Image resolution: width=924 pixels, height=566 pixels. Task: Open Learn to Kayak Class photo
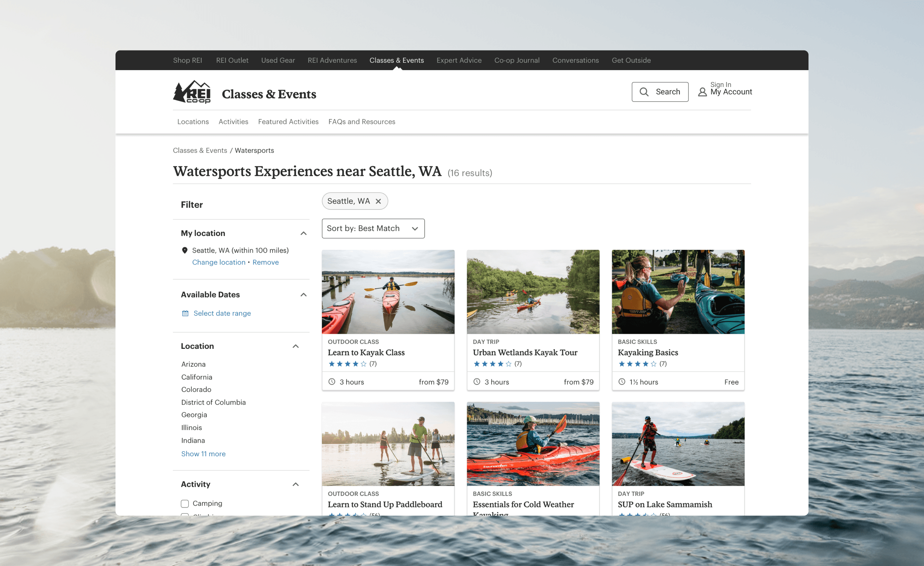coord(388,292)
